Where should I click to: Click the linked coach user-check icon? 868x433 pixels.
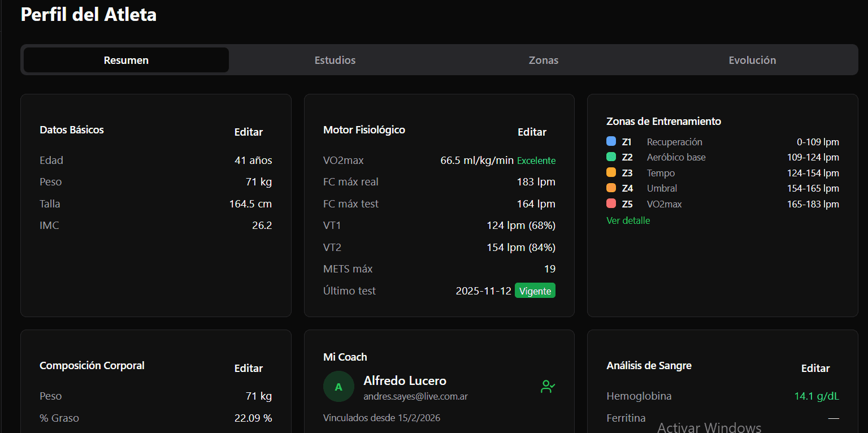point(548,387)
